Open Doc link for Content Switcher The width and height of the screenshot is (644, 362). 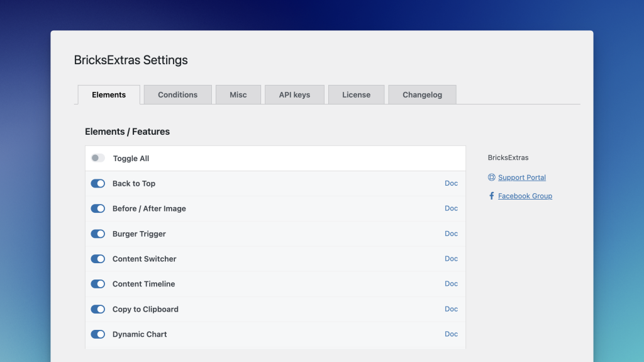click(451, 258)
